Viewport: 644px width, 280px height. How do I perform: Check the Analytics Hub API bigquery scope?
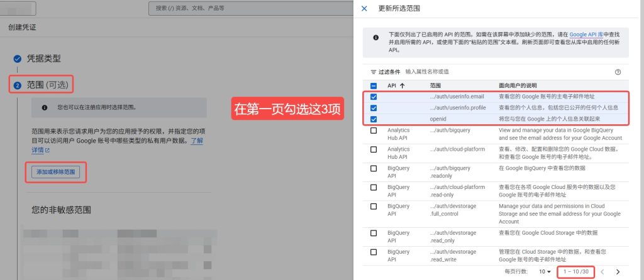click(x=374, y=131)
